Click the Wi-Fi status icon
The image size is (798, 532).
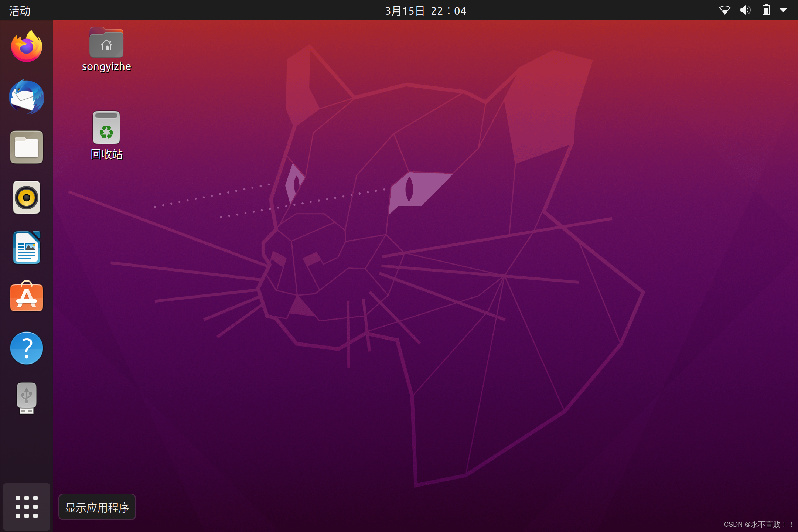(x=724, y=10)
